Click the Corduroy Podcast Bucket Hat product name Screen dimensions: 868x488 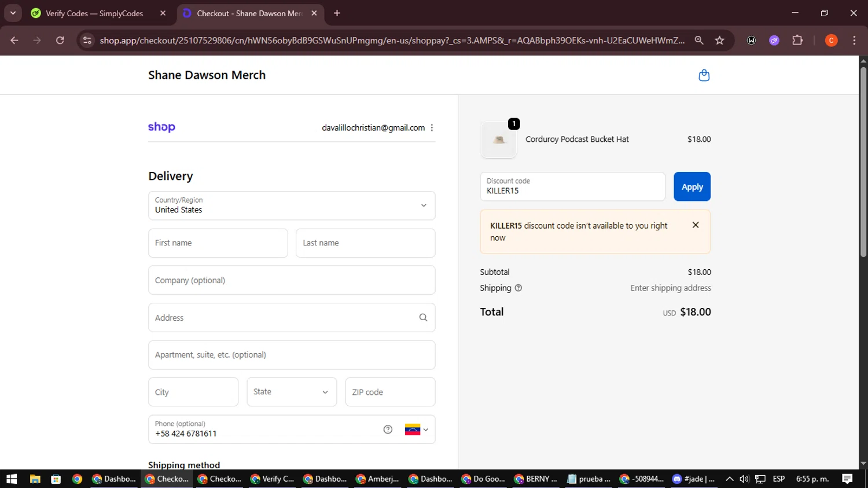pyautogui.click(x=577, y=140)
